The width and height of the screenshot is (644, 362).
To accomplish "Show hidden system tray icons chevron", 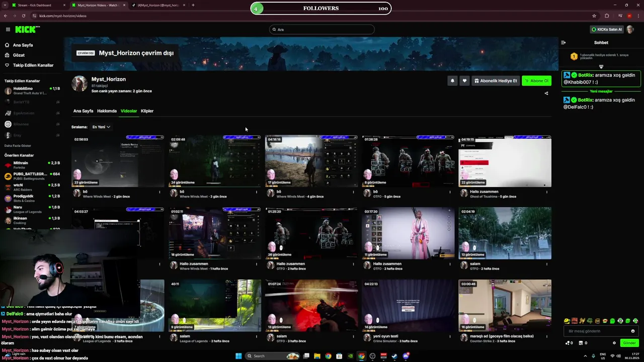I will click(x=585, y=356).
